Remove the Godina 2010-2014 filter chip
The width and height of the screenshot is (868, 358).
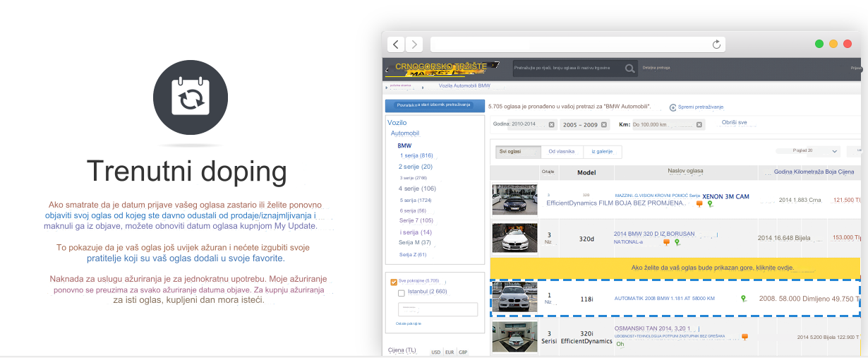(x=551, y=124)
